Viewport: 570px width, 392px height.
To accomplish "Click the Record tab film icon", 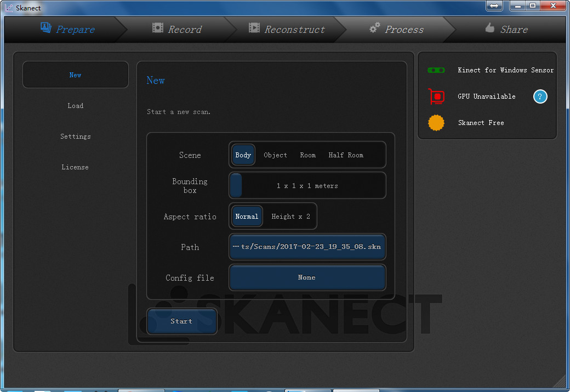I will 157,27.
